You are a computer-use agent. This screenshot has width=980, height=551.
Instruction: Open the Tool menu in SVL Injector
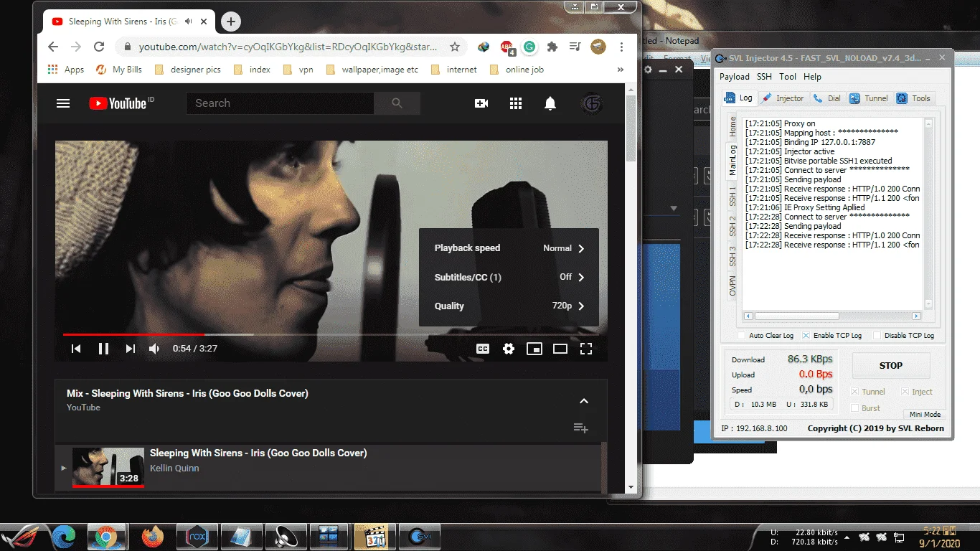pyautogui.click(x=788, y=77)
